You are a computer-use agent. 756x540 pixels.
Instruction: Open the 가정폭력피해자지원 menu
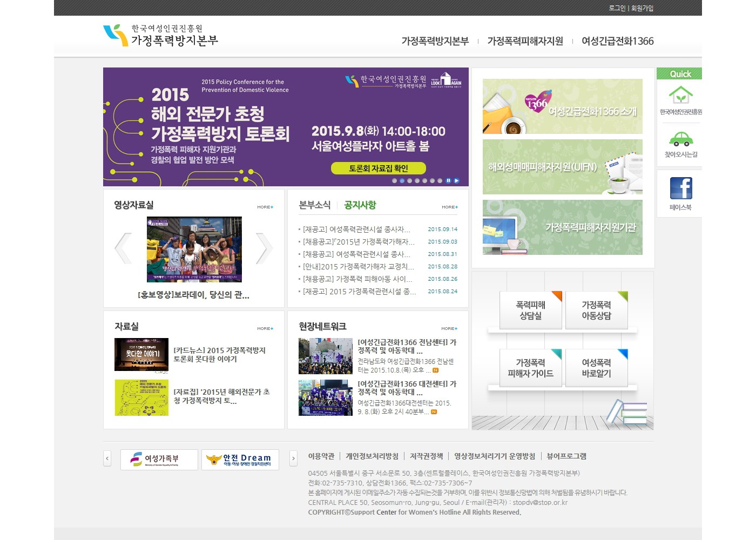(525, 41)
